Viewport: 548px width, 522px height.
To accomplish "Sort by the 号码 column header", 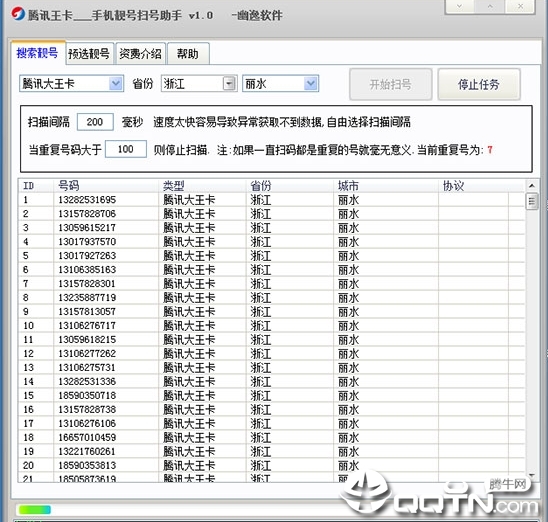I will coord(106,186).
